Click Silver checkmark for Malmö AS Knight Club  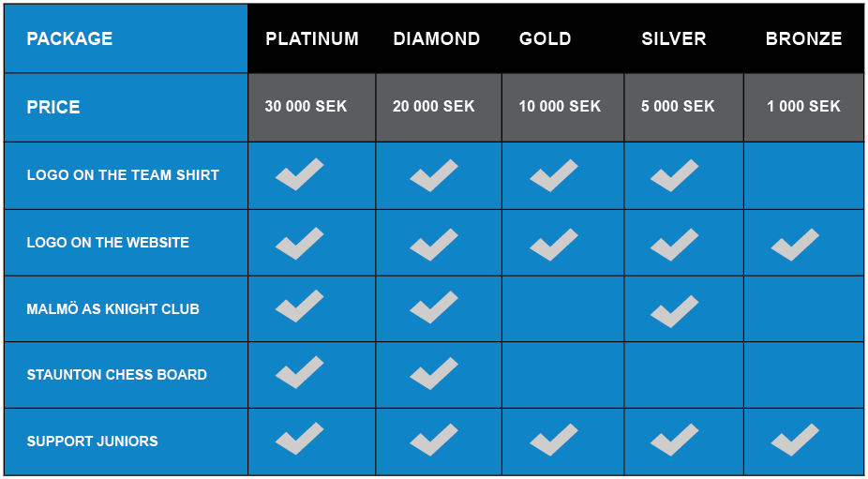674,311
